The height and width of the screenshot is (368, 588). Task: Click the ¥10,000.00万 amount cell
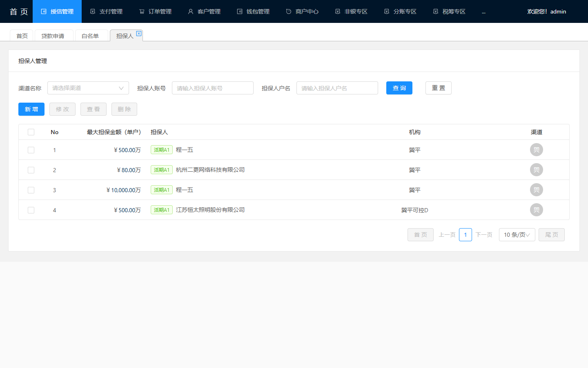123,190
